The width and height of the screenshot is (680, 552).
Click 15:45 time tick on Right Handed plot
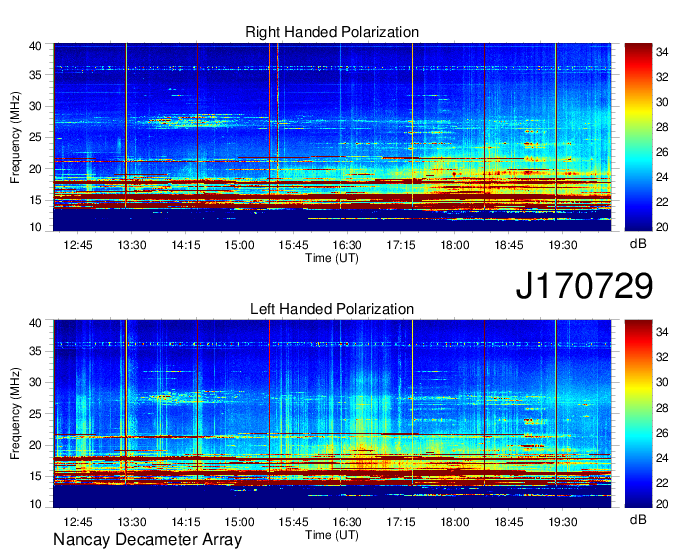pyautogui.click(x=293, y=245)
